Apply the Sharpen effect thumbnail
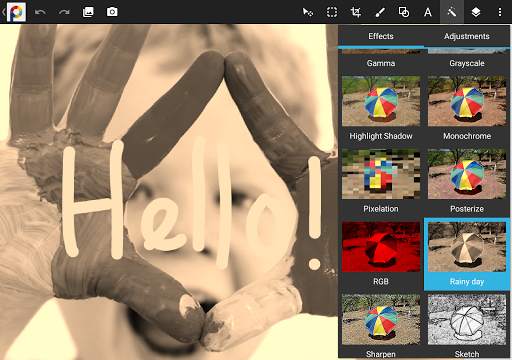Screen dimensions: 512x360 [381, 319]
